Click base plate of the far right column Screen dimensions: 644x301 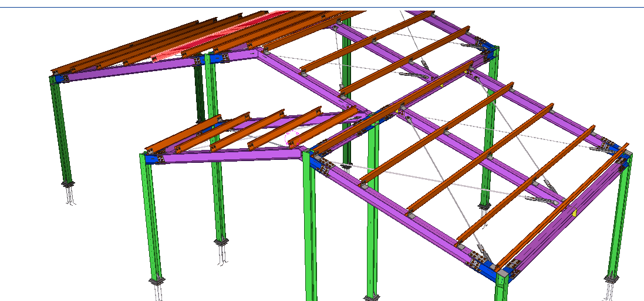[612, 279]
